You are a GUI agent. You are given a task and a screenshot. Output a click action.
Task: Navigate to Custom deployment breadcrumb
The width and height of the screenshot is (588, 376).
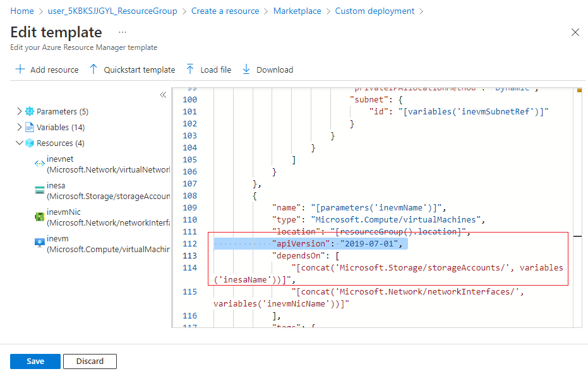[375, 11]
